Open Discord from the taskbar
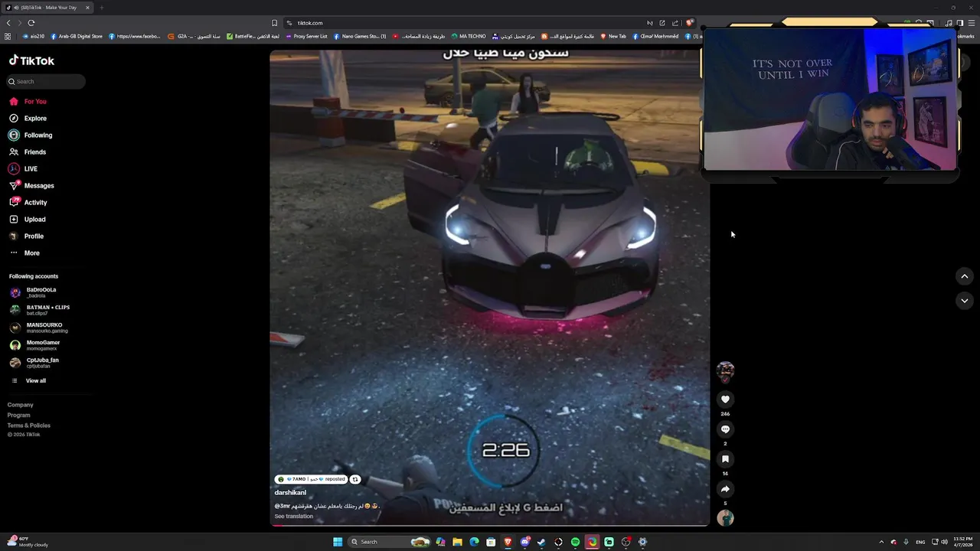 (524, 542)
